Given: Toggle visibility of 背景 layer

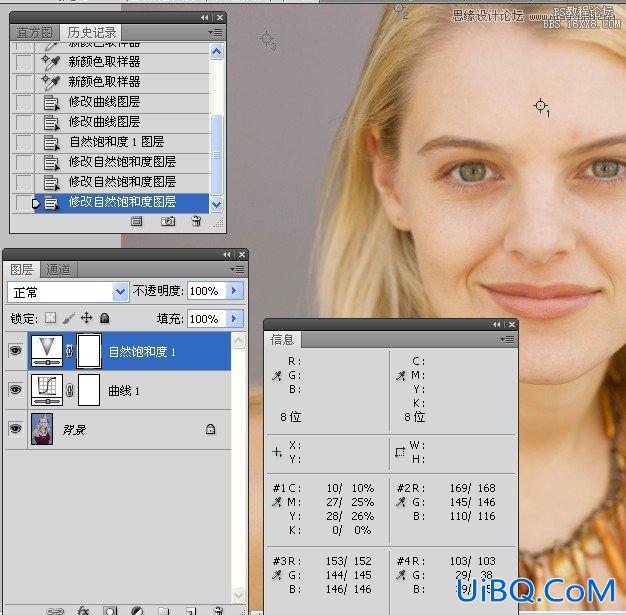Looking at the screenshot, I should tap(16, 429).
